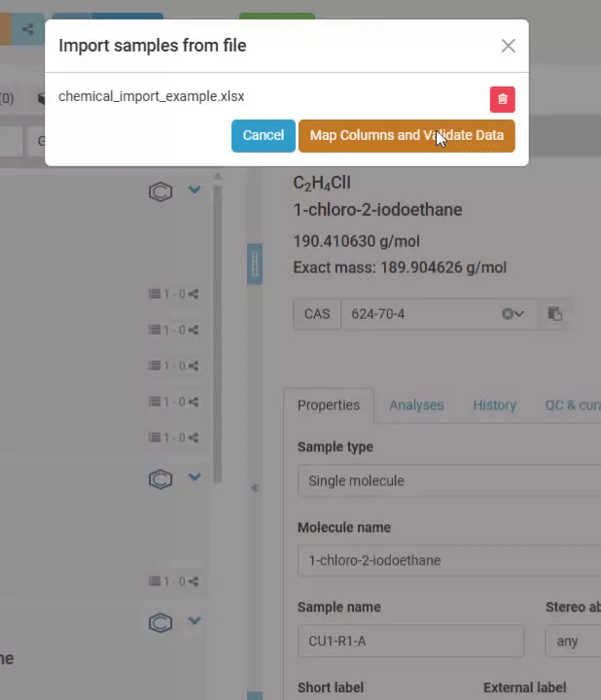This screenshot has width=601, height=700.
Task: Switch to the Analyses tab
Action: point(416,404)
